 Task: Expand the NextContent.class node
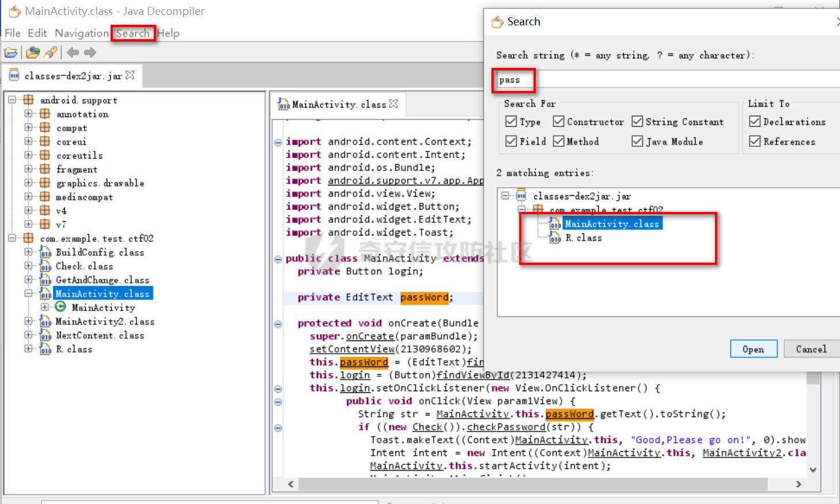pos(28,335)
